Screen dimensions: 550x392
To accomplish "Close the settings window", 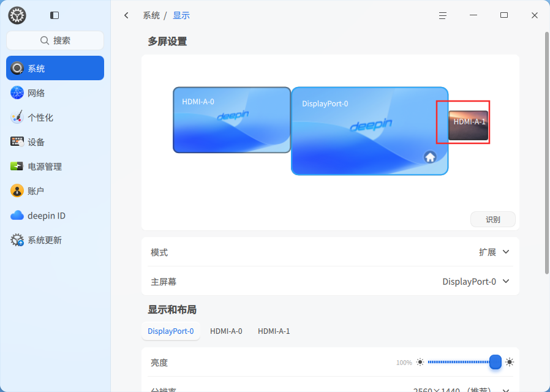I will pyautogui.click(x=535, y=15).
